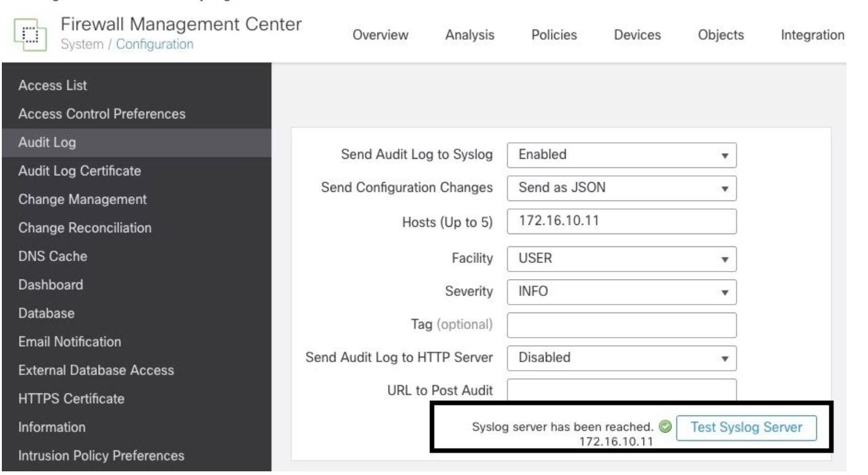Open the Policies menu
The width and height of the screenshot is (868, 475).
tap(555, 36)
